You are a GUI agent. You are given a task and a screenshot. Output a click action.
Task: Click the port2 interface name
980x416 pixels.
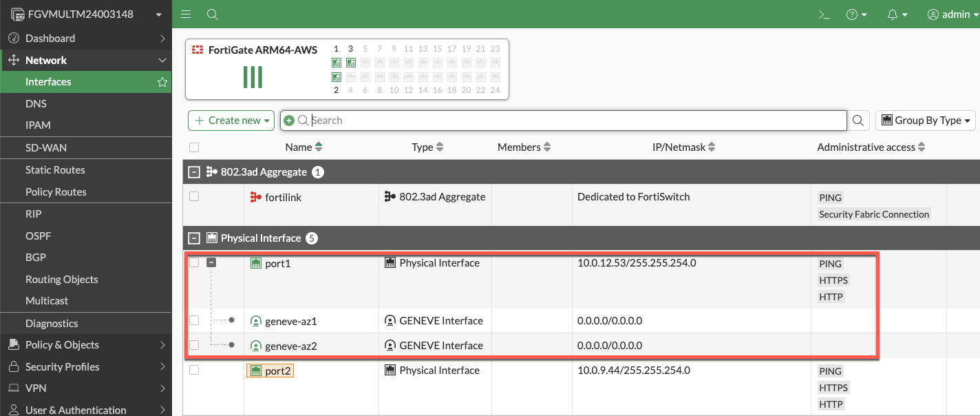click(278, 371)
